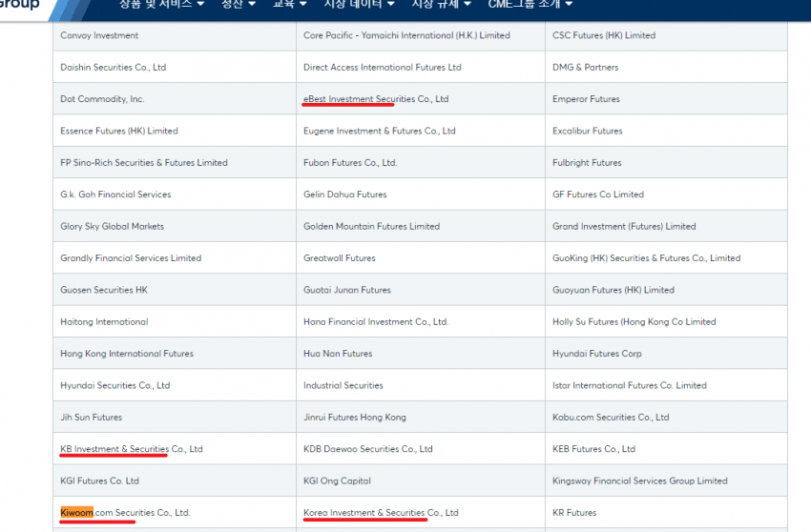Expand the 교육 menu in the navigation bar
811x532 pixels.
[290, 4]
